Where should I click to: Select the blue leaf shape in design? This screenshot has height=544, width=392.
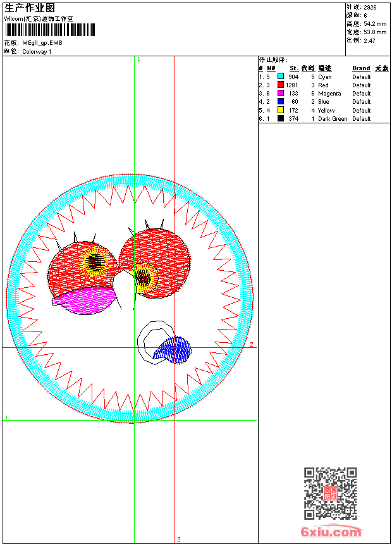tap(175, 349)
